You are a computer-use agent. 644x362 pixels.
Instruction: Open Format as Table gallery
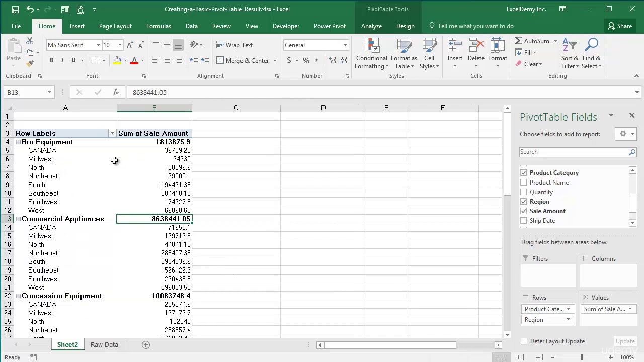point(404,54)
